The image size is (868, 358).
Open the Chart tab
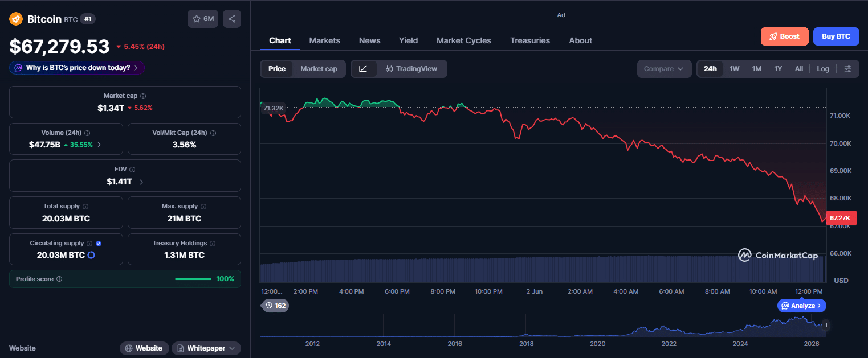(x=280, y=40)
